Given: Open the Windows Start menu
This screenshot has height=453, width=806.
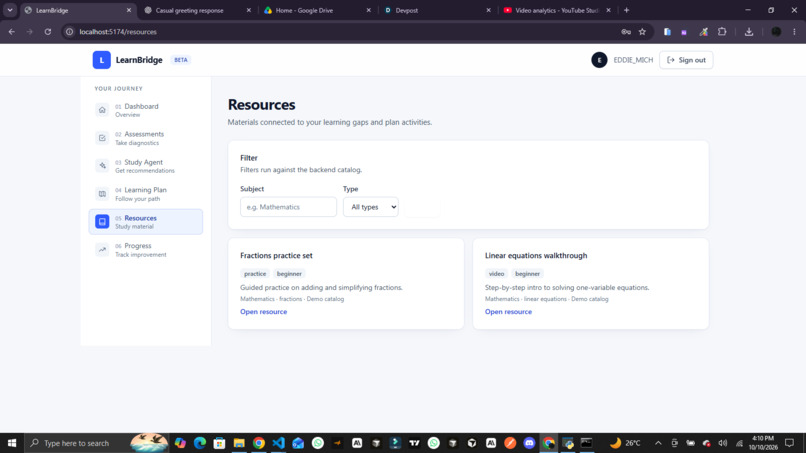Looking at the screenshot, I should [12, 443].
